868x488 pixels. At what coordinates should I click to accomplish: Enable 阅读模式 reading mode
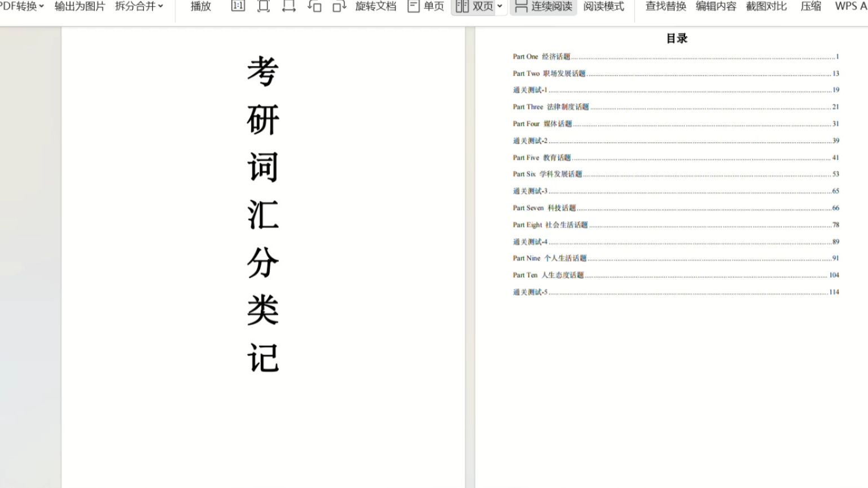click(603, 7)
